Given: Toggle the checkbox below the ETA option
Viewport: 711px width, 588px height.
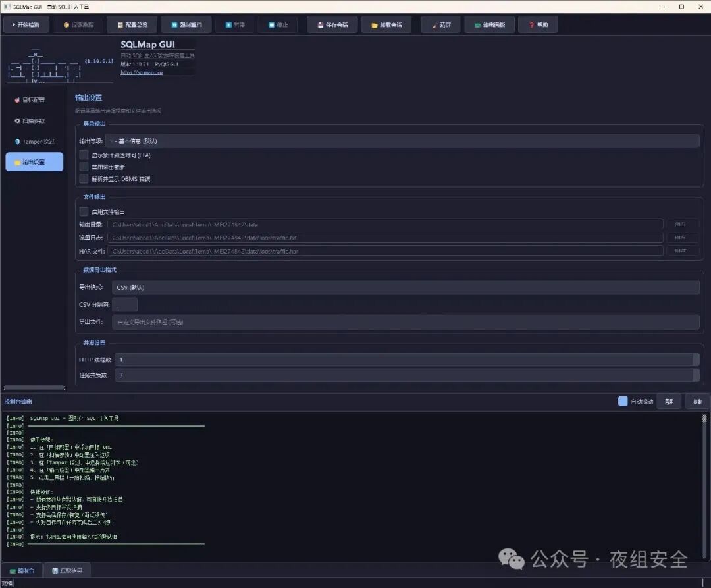Looking at the screenshot, I should 84,167.
